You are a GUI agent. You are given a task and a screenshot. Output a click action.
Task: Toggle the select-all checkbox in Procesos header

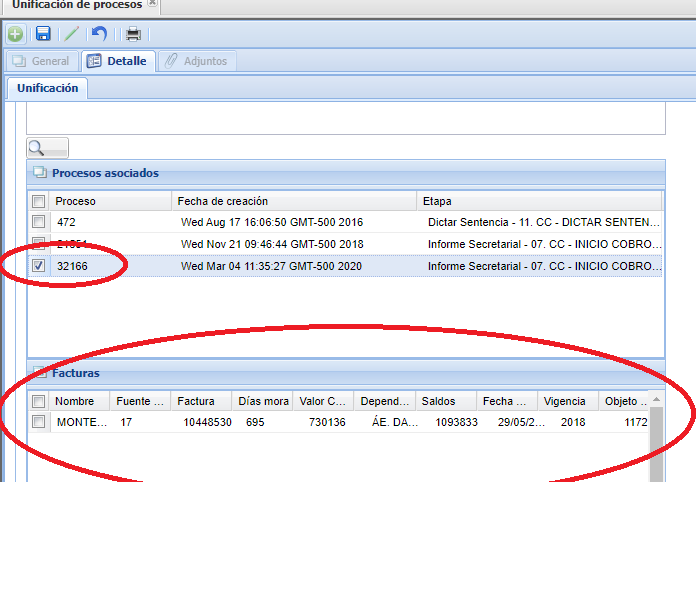tap(38, 201)
